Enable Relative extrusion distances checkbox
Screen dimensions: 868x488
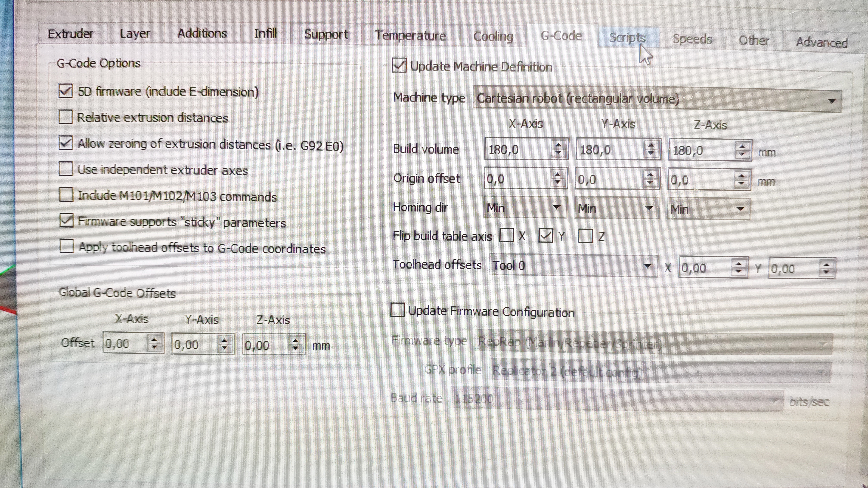click(x=66, y=117)
